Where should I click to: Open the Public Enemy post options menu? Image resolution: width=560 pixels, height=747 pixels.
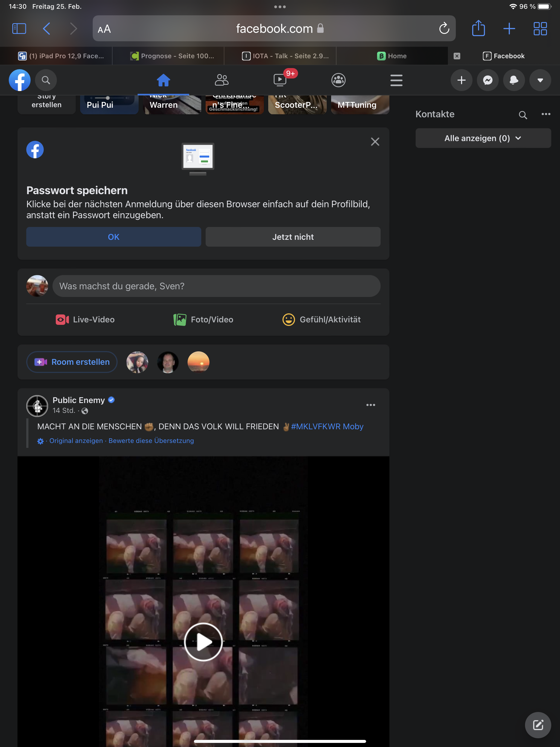click(371, 405)
